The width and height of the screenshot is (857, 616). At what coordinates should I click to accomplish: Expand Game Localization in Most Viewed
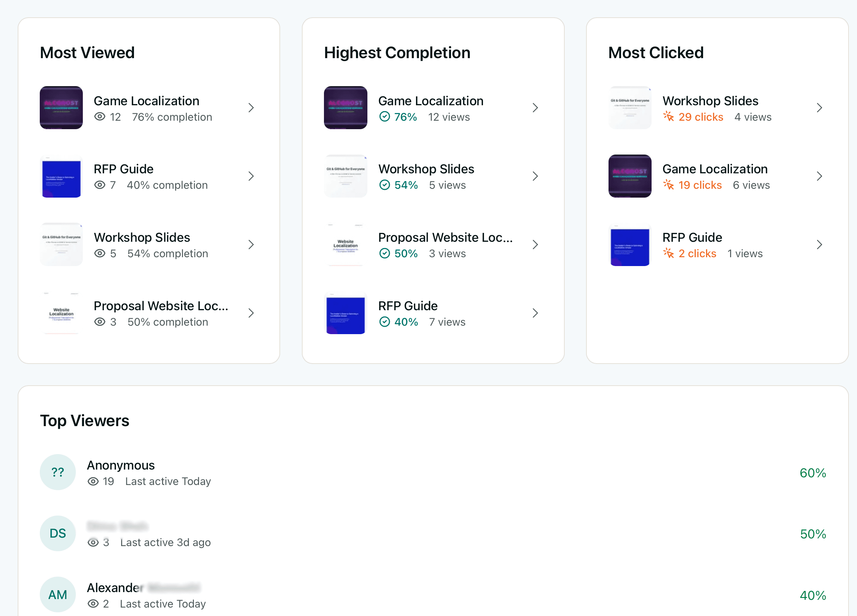[x=252, y=108]
